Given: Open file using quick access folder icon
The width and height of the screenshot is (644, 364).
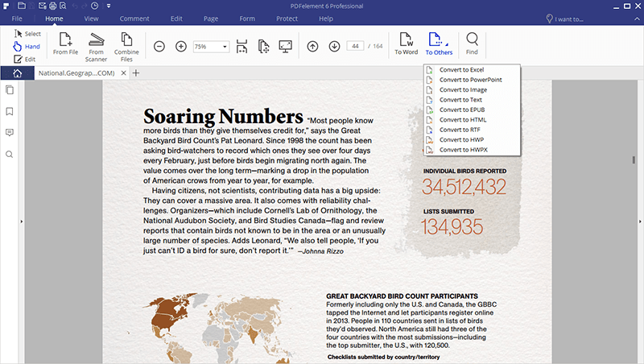Looking at the screenshot, I should (x=22, y=6).
